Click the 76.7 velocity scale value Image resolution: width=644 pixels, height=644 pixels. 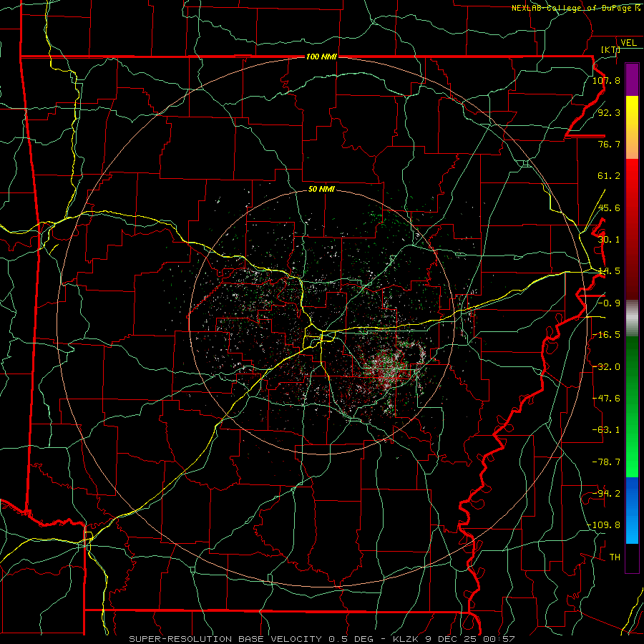click(x=609, y=144)
